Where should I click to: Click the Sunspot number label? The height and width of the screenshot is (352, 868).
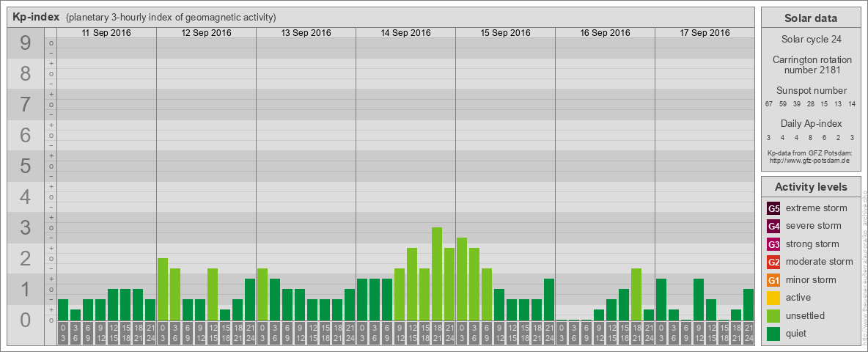[x=811, y=91]
